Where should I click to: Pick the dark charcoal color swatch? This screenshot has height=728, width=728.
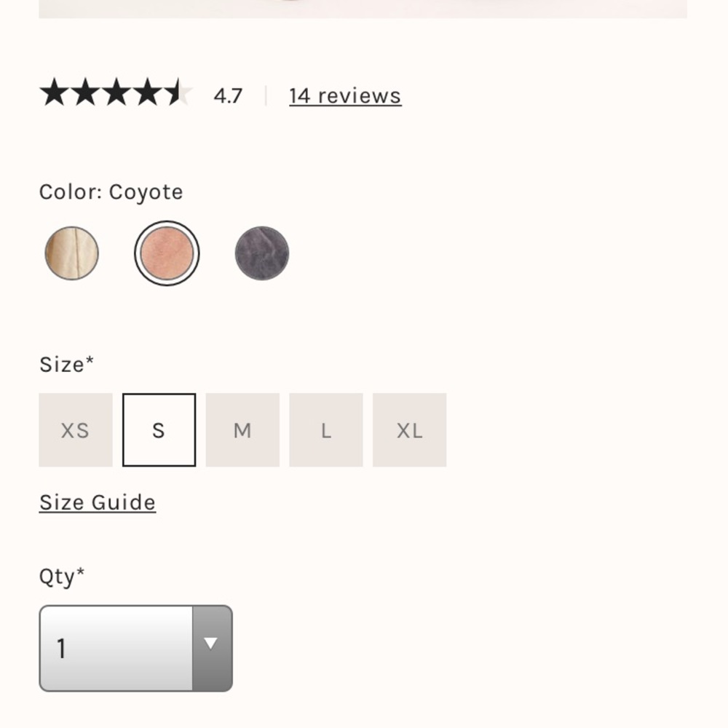261,253
